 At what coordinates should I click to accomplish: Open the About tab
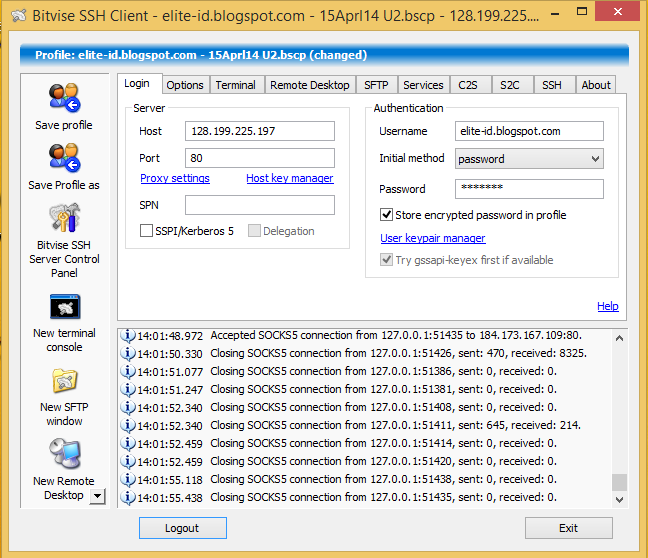click(x=596, y=85)
